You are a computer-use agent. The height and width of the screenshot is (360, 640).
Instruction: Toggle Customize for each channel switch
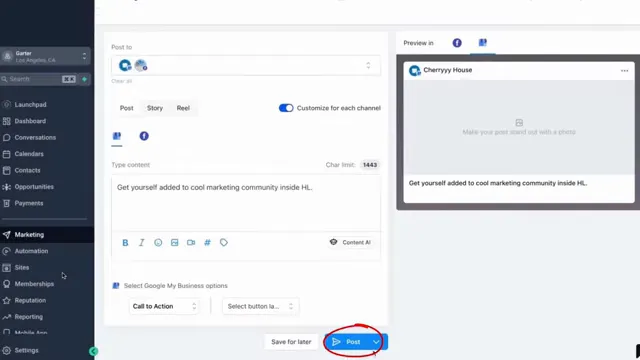click(x=286, y=108)
